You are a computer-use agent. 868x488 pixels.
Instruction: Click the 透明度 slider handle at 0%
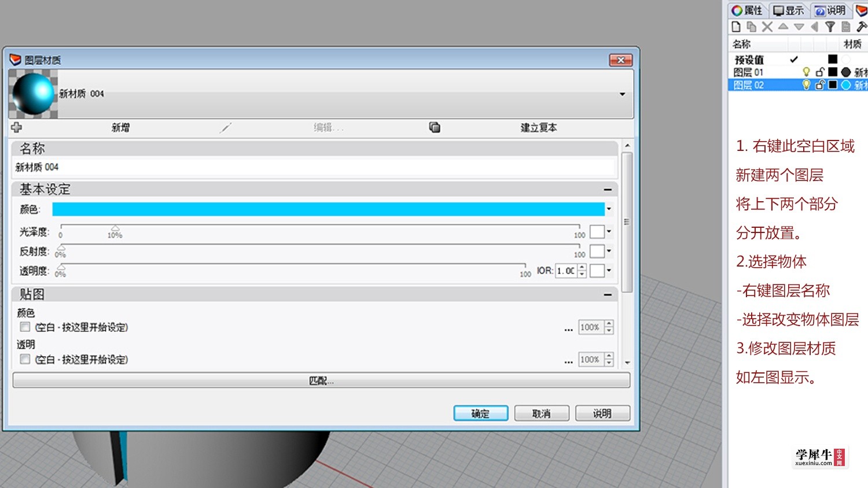(61, 267)
